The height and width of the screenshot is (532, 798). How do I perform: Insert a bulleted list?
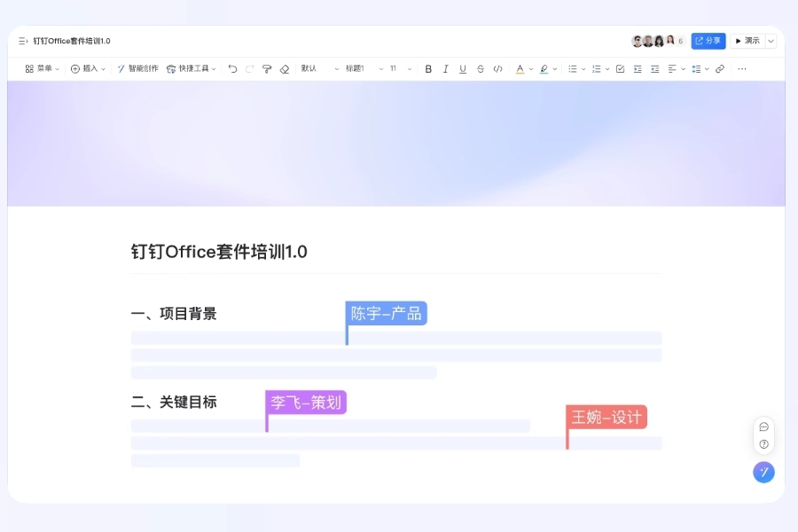tap(573, 69)
